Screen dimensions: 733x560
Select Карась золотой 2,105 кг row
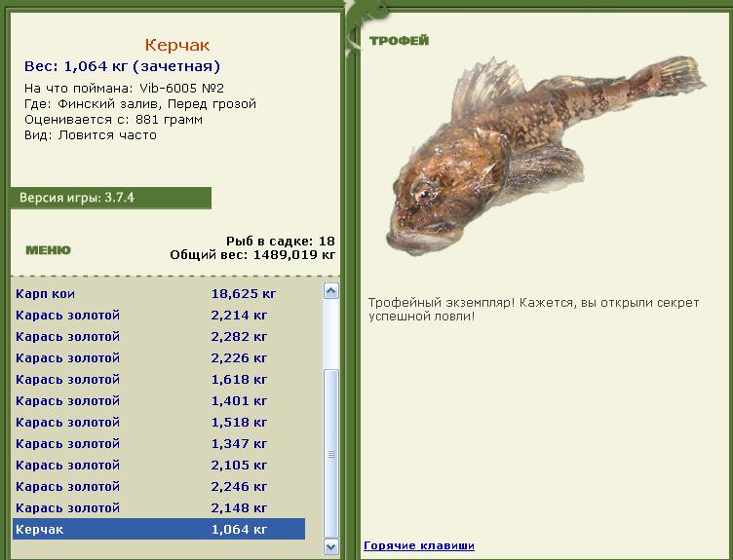click(x=159, y=466)
